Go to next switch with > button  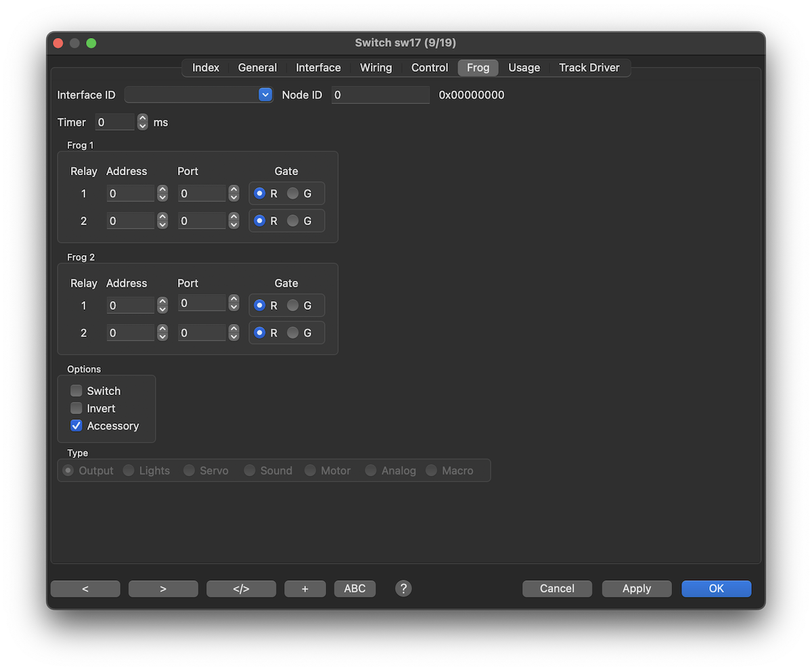[x=163, y=588]
